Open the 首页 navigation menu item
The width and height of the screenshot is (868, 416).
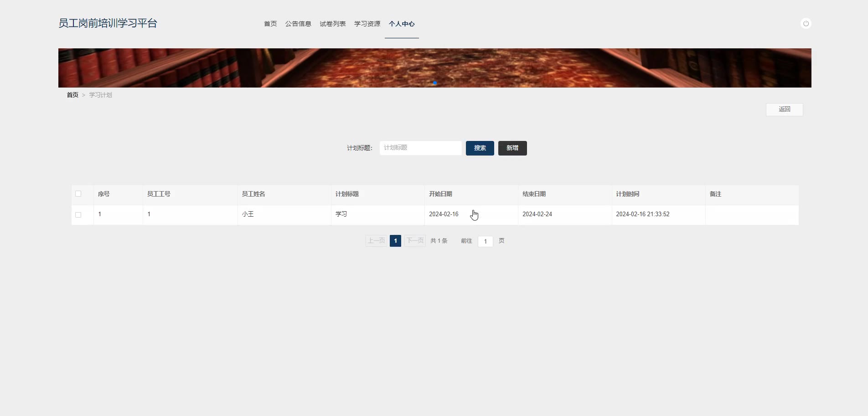tap(270, 24)
